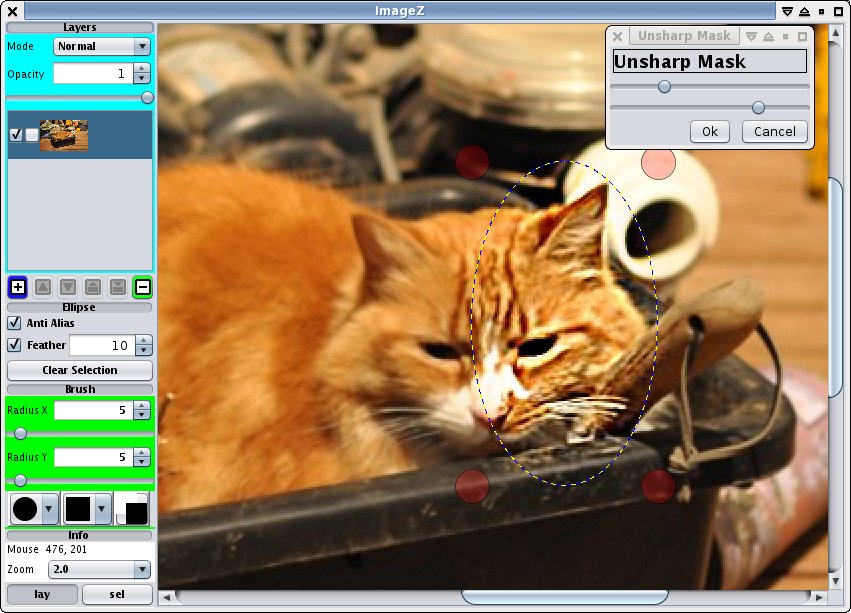Click the Ellipse panel header
This screenshot has height=613, width=851.
click(x=79, y=307)
